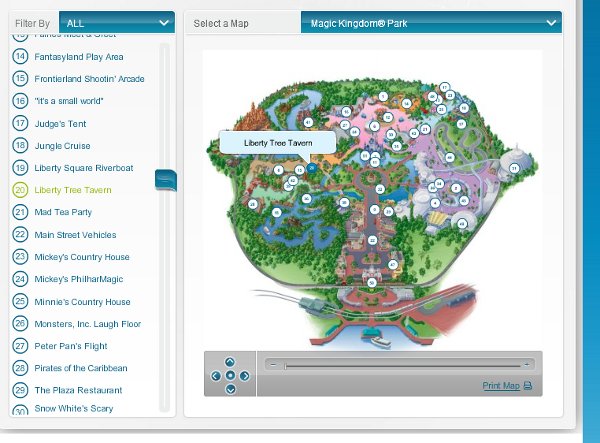Select Liberty Tree Tavern in the list
Image resolution: width=600 pixels, height=443 pixels.
[x=73, y=190]
